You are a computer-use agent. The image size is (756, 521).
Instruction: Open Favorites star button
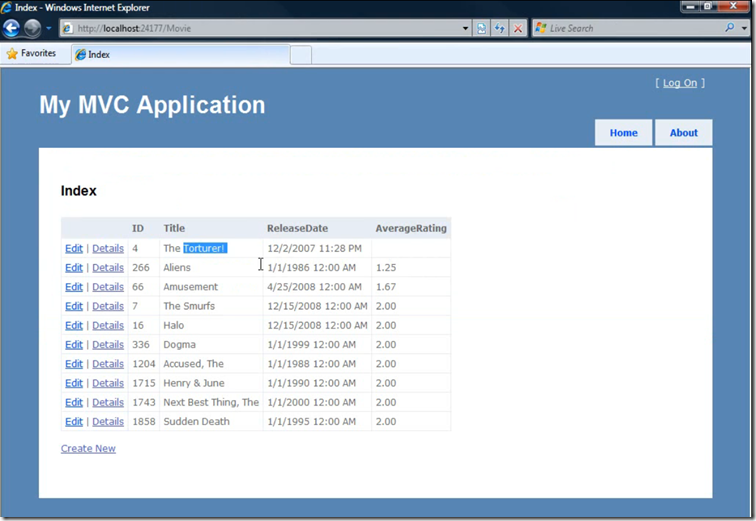point(32,53)
